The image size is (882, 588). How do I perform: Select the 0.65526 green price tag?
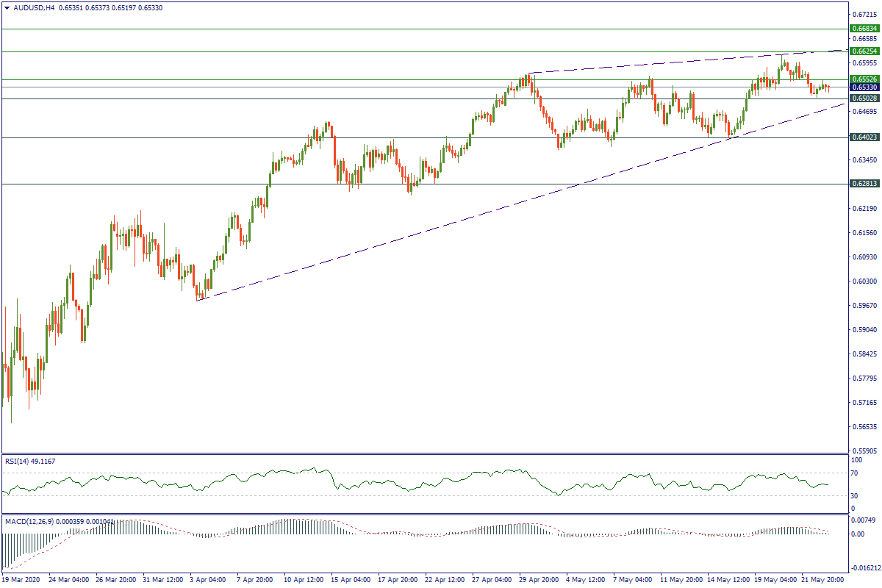coord(864,79)
